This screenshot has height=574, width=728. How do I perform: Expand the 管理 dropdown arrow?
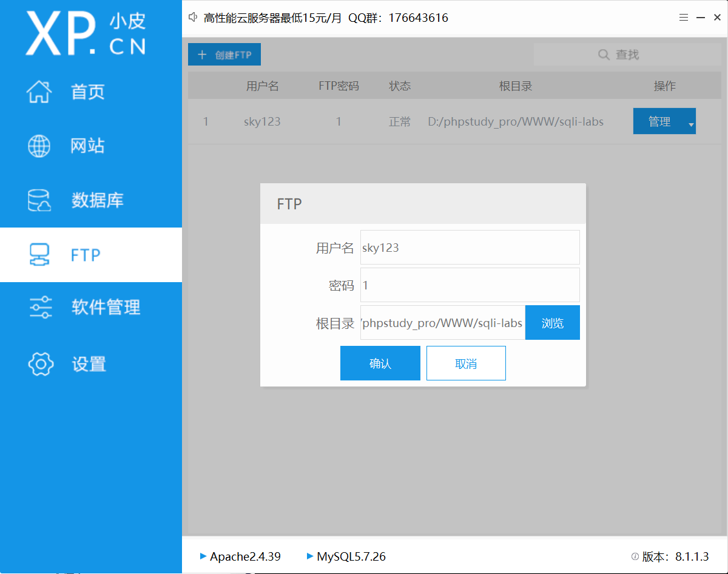[x=690, y=125]
